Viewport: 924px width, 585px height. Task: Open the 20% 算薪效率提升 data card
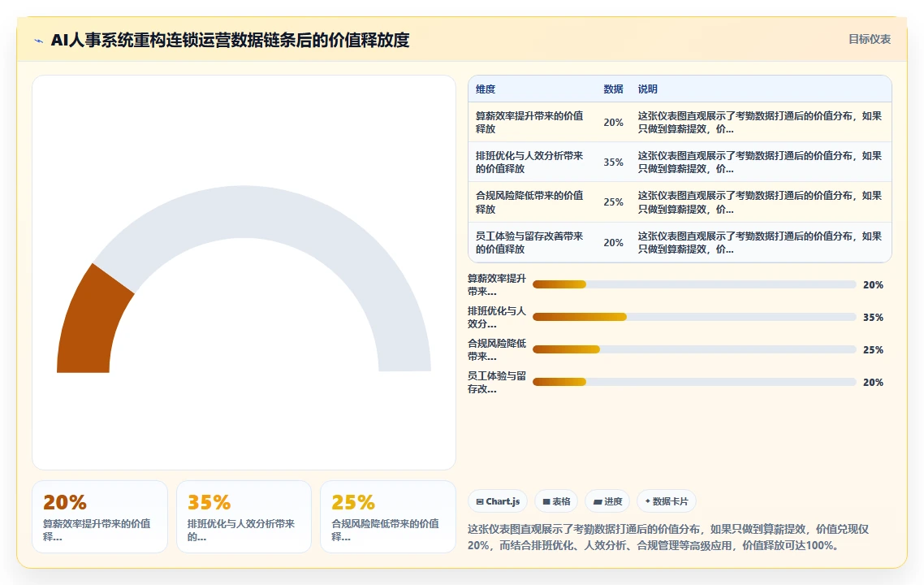(x=100, y=517)
